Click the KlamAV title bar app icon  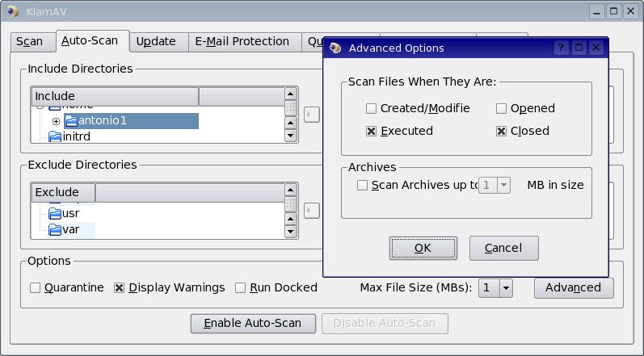13,11
